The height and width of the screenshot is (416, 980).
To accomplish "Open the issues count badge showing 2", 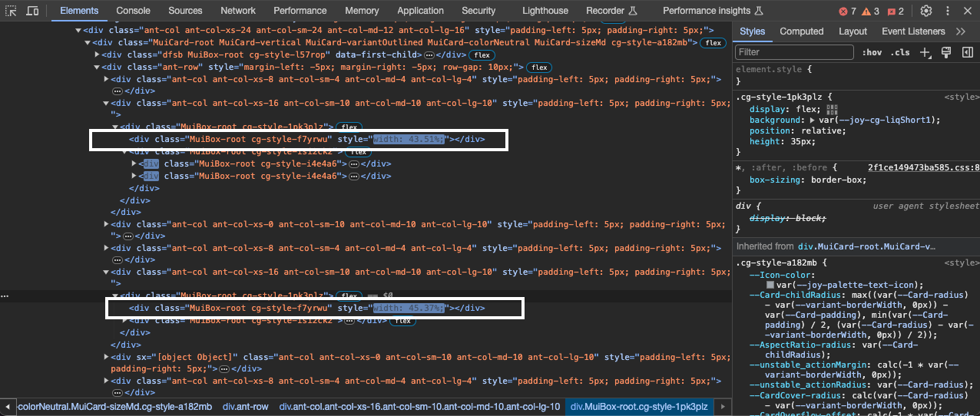I will pos(896,11).
